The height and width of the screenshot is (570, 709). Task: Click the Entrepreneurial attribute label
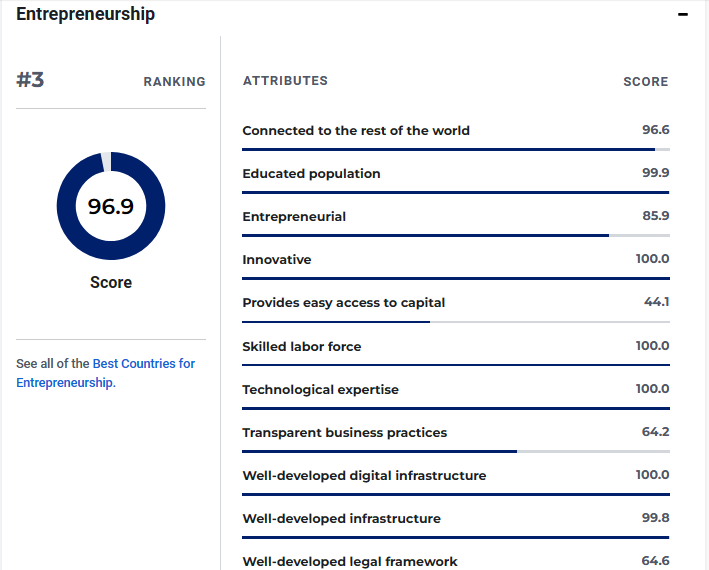click(x=294, y=216)
